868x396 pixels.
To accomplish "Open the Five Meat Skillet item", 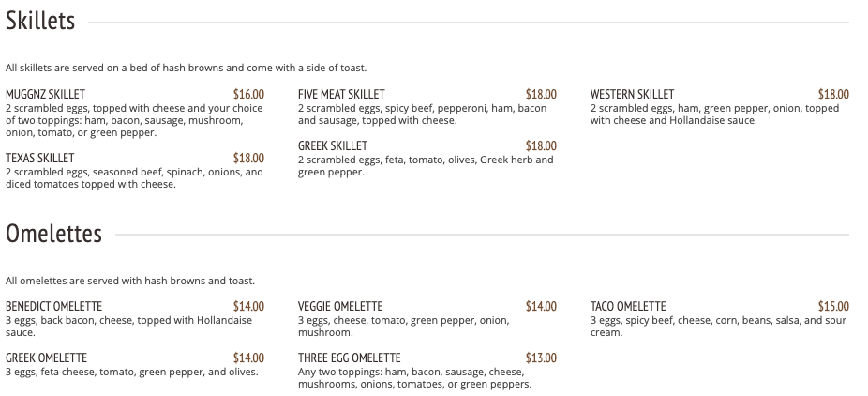I will pos(341,95).
